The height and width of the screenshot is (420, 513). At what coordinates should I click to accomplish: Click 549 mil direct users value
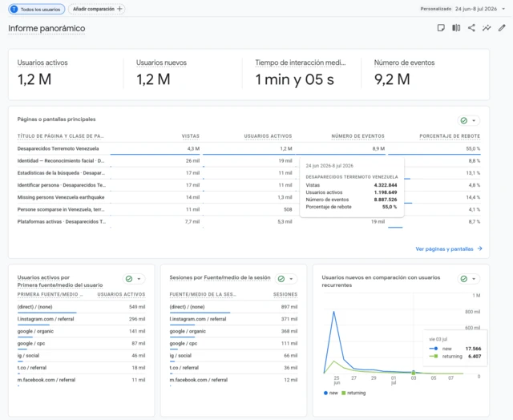(x=137, y=307)
